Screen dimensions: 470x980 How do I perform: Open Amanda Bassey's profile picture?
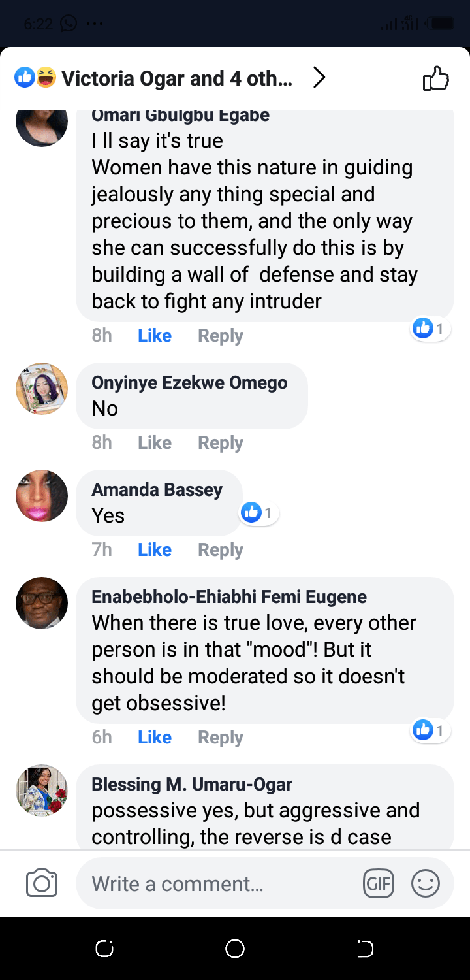(x=42, y=496)
